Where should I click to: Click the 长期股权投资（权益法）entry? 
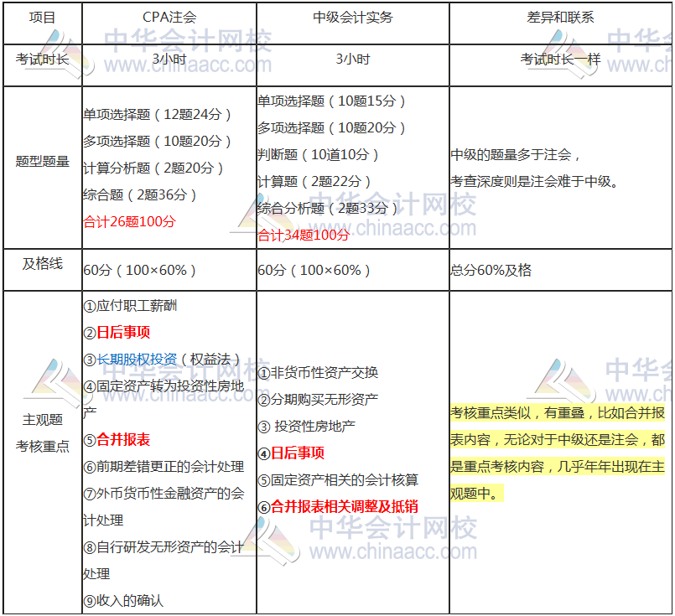point(134,358)
